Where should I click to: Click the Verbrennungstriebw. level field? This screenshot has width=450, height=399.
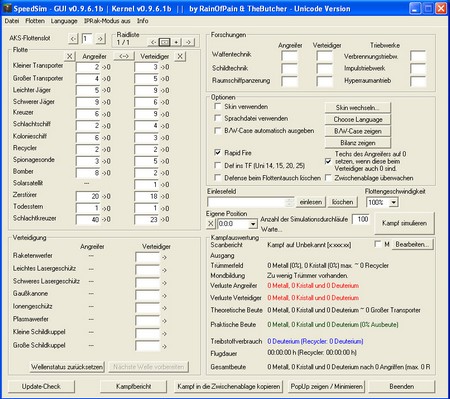coord(418,56)
